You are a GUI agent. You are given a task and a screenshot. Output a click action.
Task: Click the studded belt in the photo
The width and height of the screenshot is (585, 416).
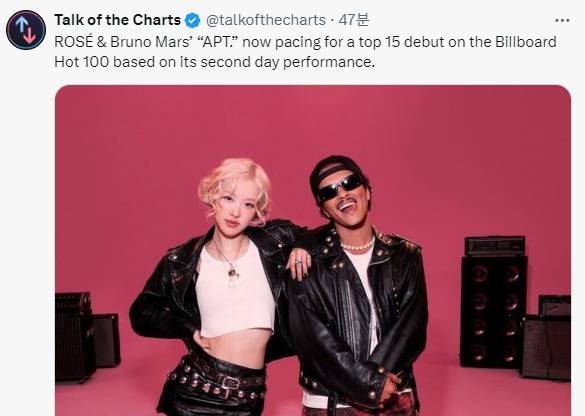[218, 379]
